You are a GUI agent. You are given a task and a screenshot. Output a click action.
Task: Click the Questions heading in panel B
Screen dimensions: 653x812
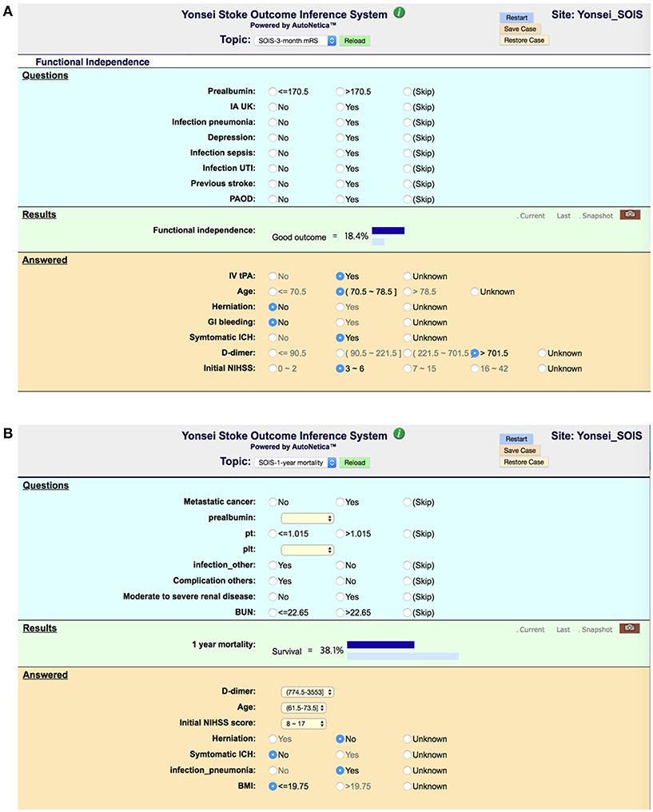(46, 485)
